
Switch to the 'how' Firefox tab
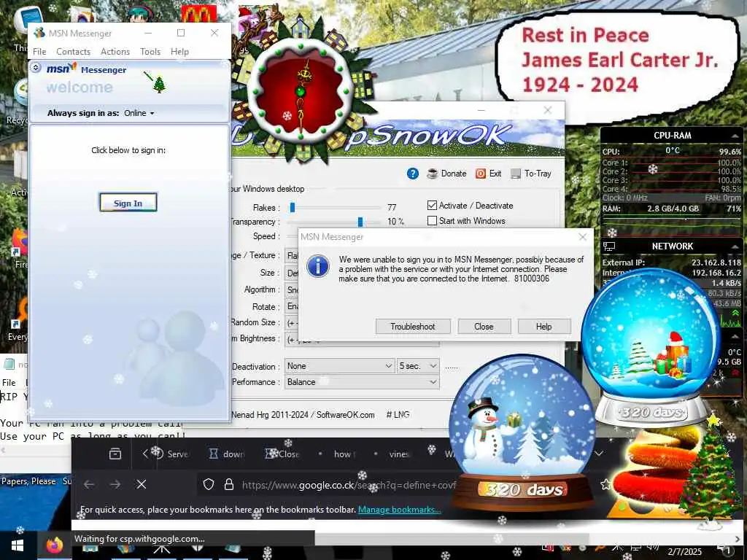[338, 454]
